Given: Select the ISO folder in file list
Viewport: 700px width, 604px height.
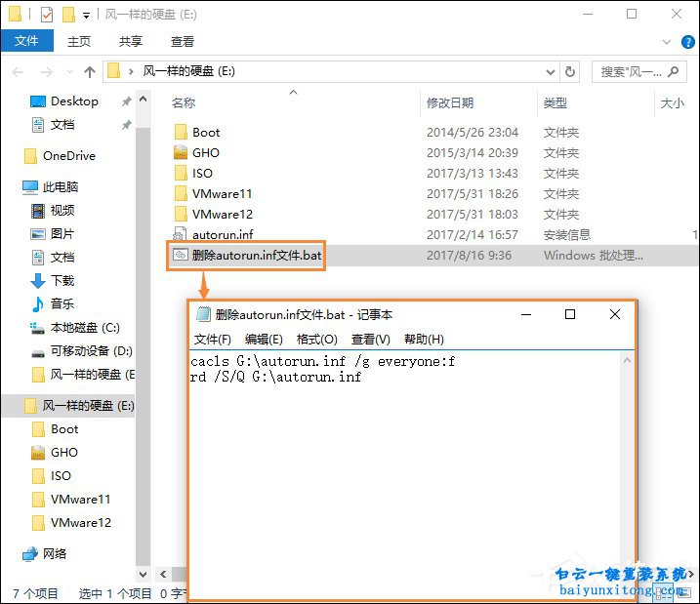Looking at the screenshot, I should click(x=202, y=174).
